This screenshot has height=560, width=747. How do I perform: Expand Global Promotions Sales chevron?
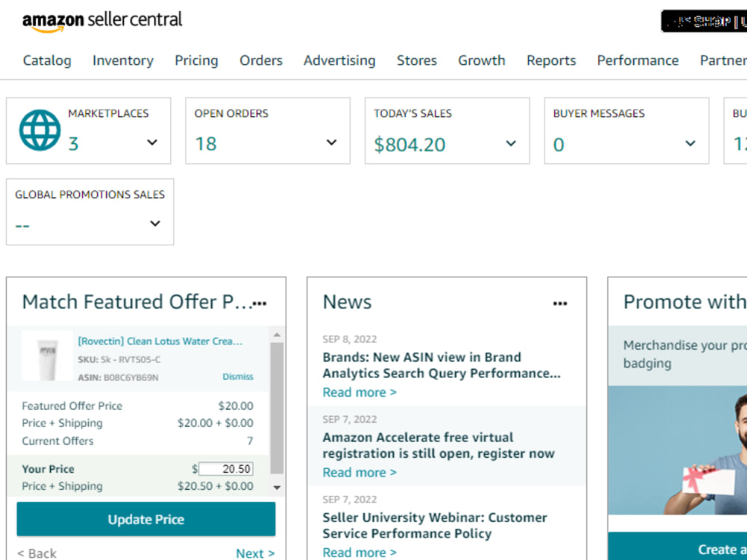coord(155,223)
